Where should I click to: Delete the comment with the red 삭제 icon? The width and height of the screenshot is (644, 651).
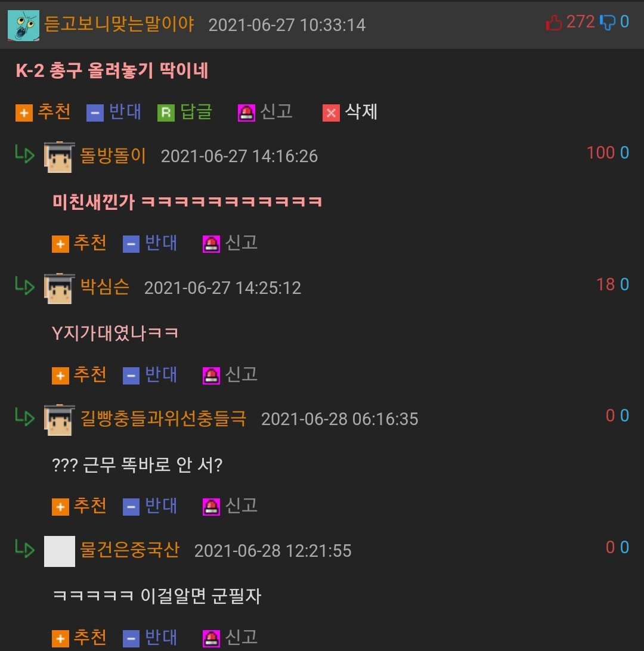pyautogui.click(x=331, y=113)
